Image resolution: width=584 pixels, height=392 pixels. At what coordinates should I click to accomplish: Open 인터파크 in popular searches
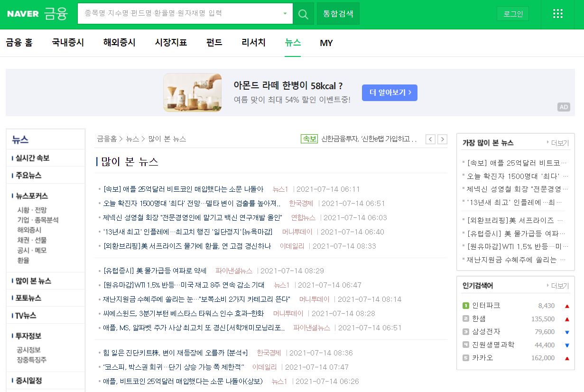point(486,306)
